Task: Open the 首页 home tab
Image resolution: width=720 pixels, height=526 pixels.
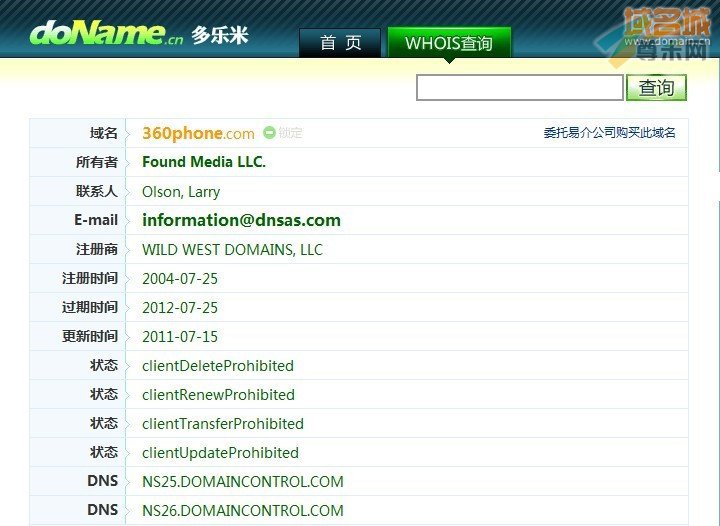Action: point(340,43)
